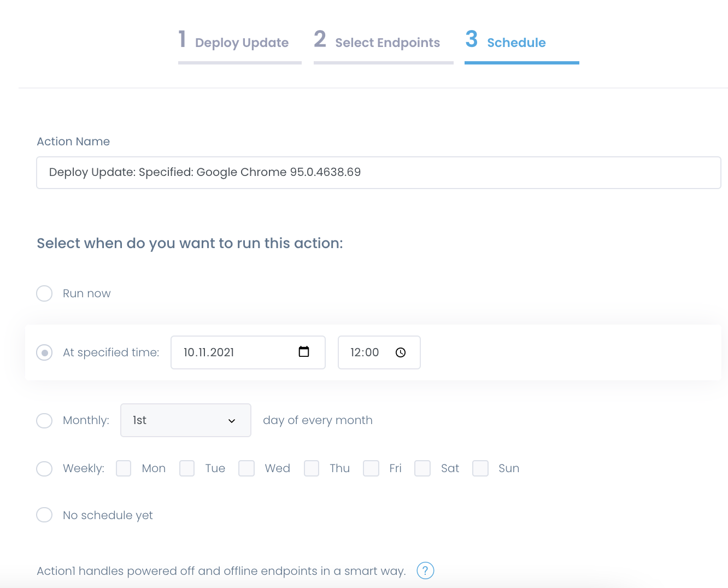Enable the Wed checkbox
The height and width of the screenshot is (588, 728).
(246, 468)
